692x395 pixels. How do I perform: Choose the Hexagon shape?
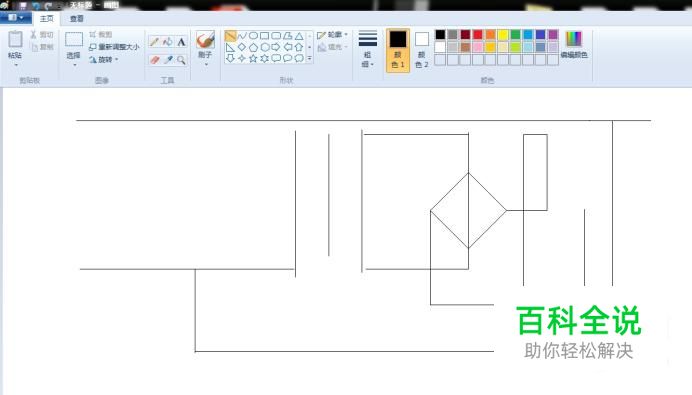(265, 47)
